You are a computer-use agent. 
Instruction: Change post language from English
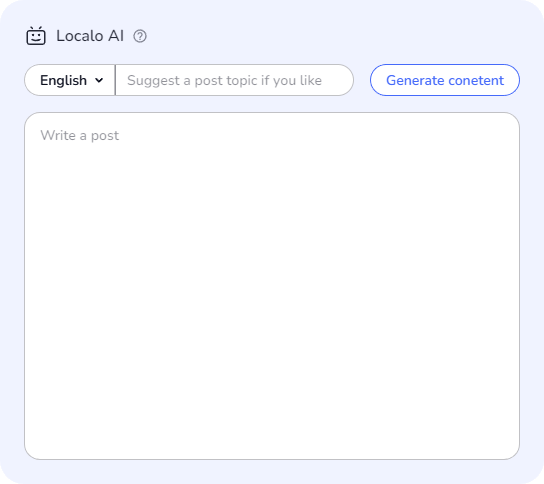coord(70,80)
